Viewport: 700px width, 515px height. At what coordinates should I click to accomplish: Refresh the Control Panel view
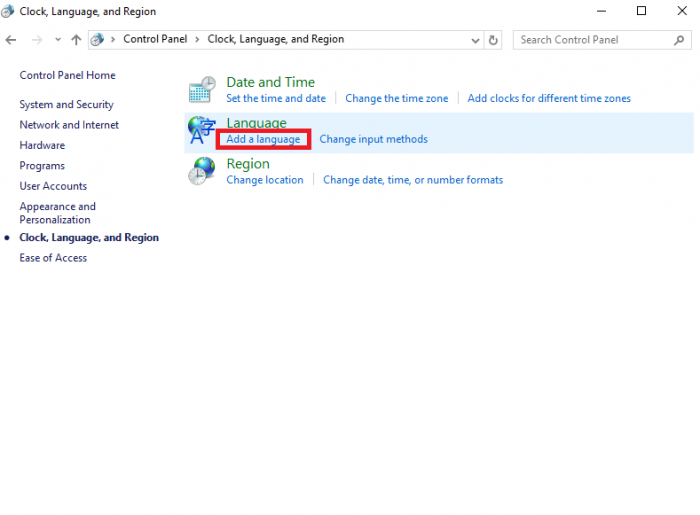pos(493,40)
